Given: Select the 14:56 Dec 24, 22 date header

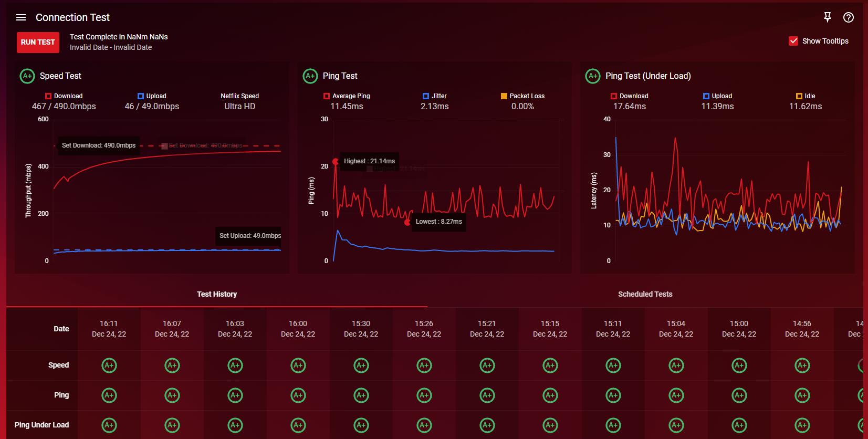Looking at the screenshot, I should click(802, 329).
